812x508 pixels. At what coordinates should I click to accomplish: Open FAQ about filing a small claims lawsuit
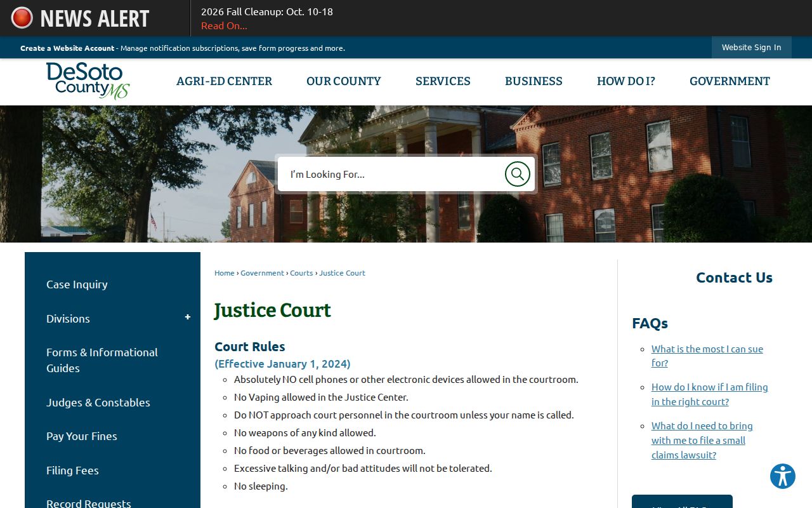point(702,440)
